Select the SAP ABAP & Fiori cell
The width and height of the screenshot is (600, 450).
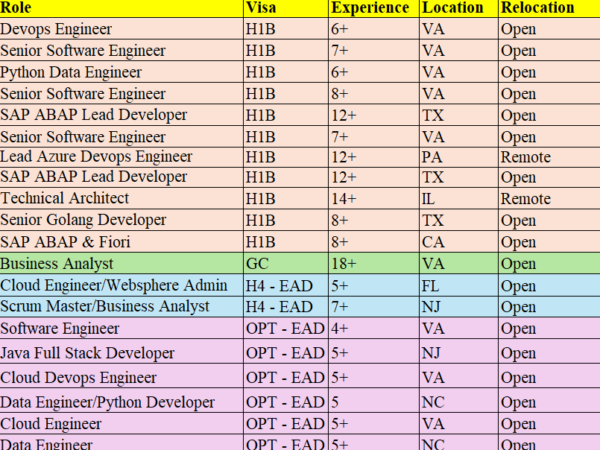64,241
